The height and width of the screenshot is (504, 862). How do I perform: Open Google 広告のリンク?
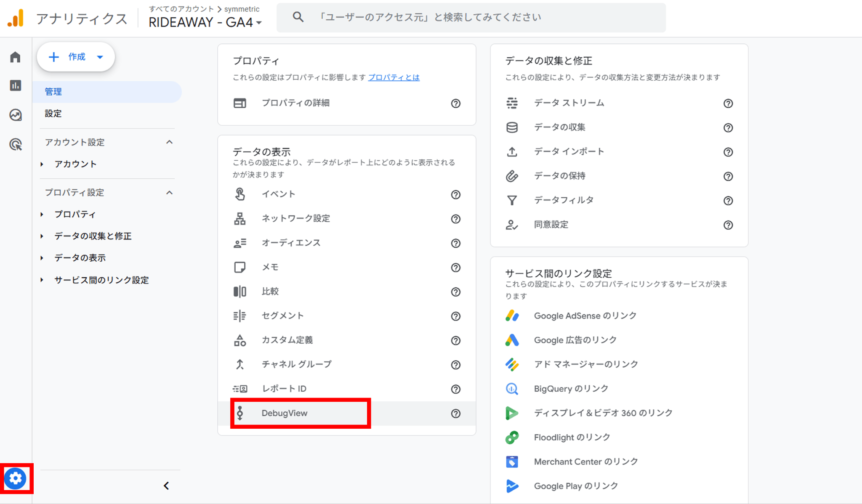619,340
